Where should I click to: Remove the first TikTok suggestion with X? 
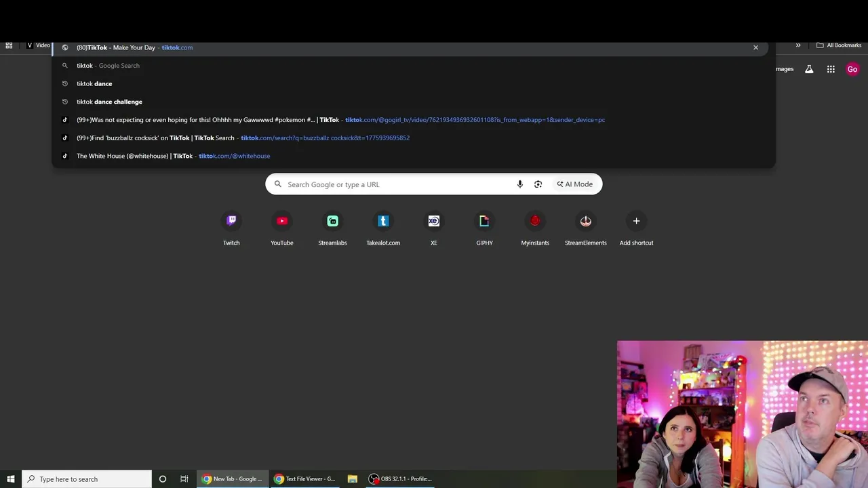755,47
